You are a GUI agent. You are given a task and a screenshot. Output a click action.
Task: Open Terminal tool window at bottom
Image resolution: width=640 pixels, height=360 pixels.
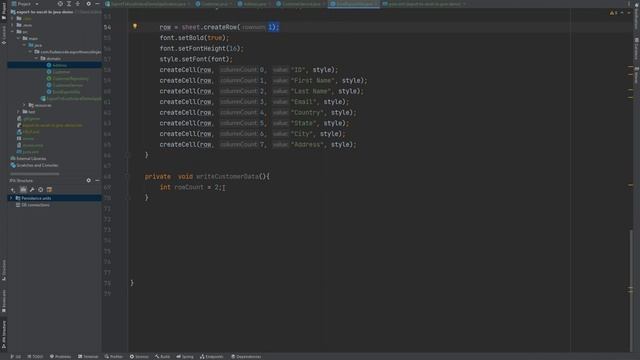(88, 356)
